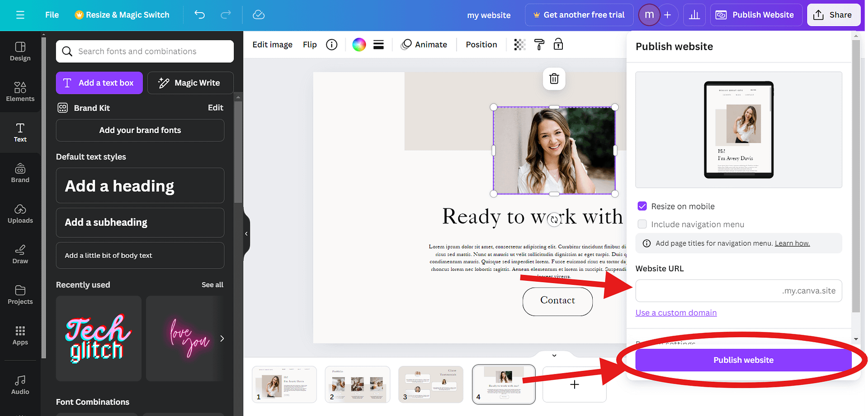Open the rainbow color picker wheel
The image size is (868, 416).
[359, 44]
